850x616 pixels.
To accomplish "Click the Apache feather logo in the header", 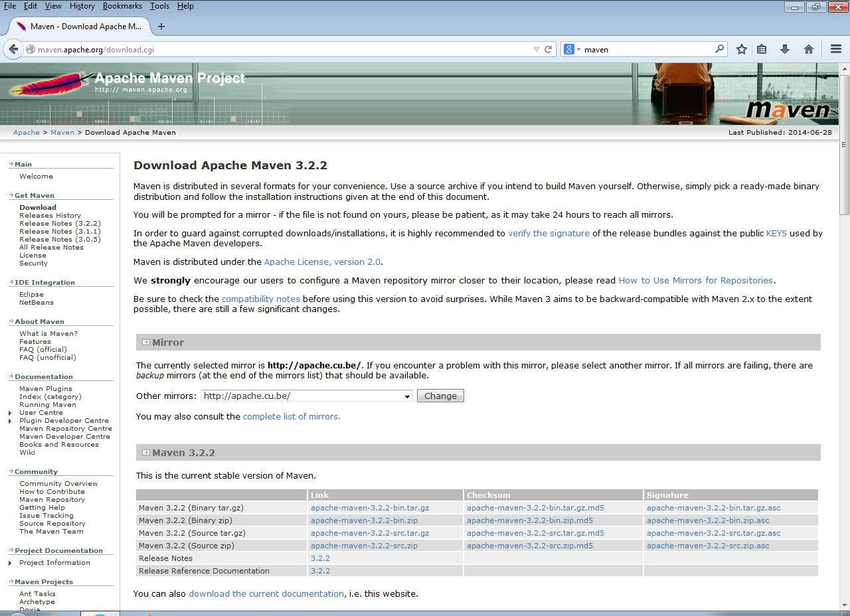I will coord(50,83).
